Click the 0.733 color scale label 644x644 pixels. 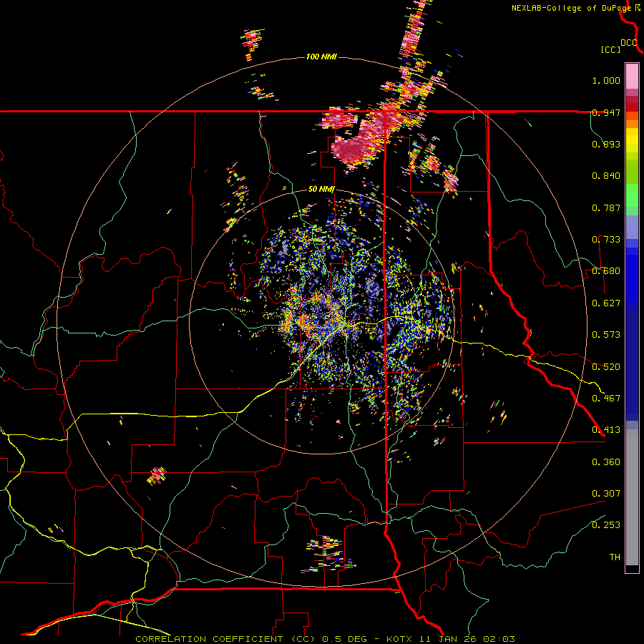(606, 240)
